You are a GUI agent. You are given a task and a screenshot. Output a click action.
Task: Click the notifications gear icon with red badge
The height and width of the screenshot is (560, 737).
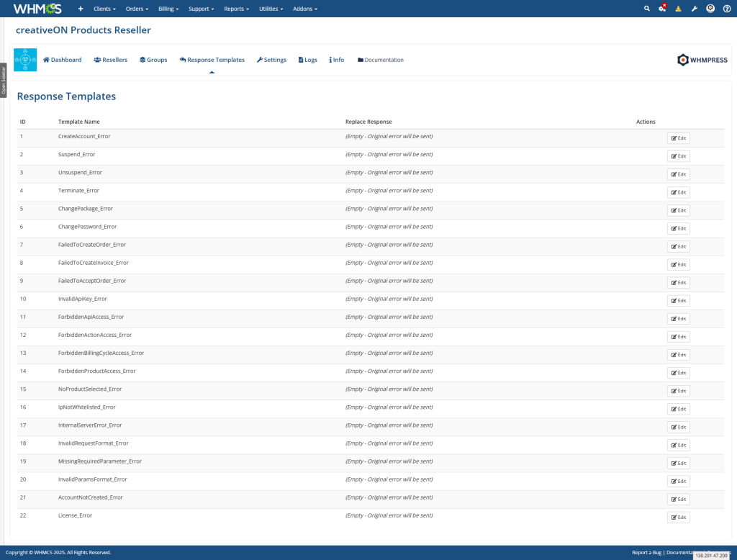(x=662, y=8)
